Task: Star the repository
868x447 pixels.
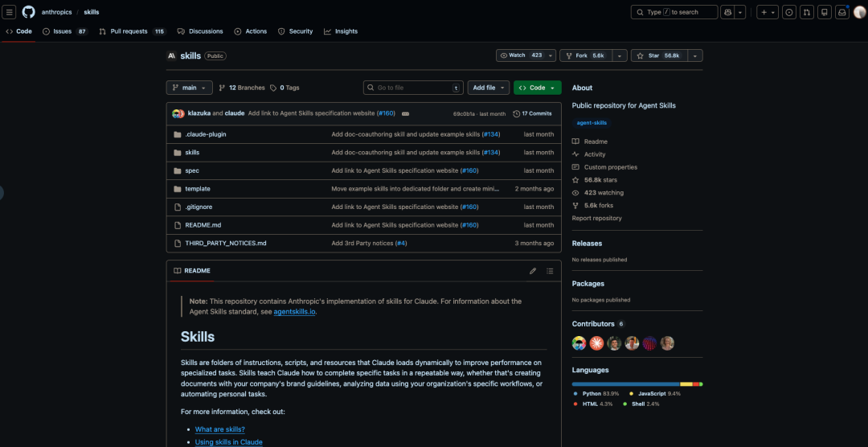Action: pos(659,55)
